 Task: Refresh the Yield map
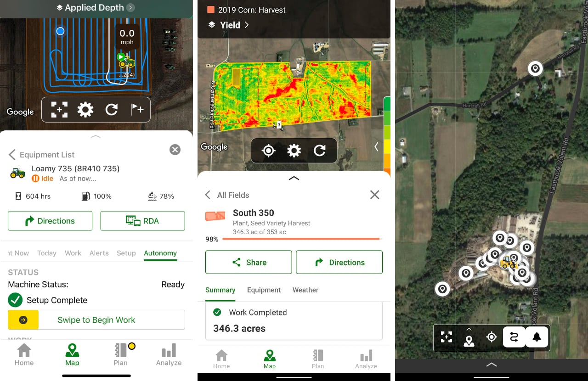tap(320, 151)
